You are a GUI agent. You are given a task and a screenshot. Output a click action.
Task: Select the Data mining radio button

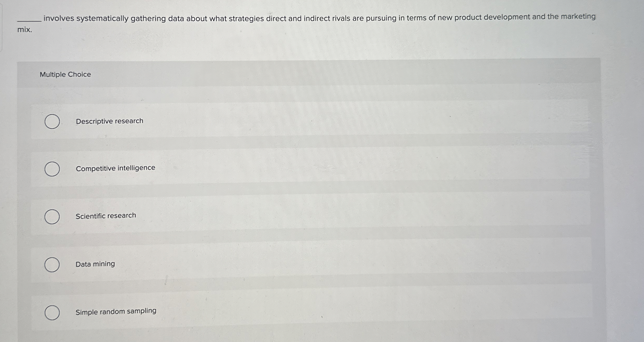click(x=52, y=265)
